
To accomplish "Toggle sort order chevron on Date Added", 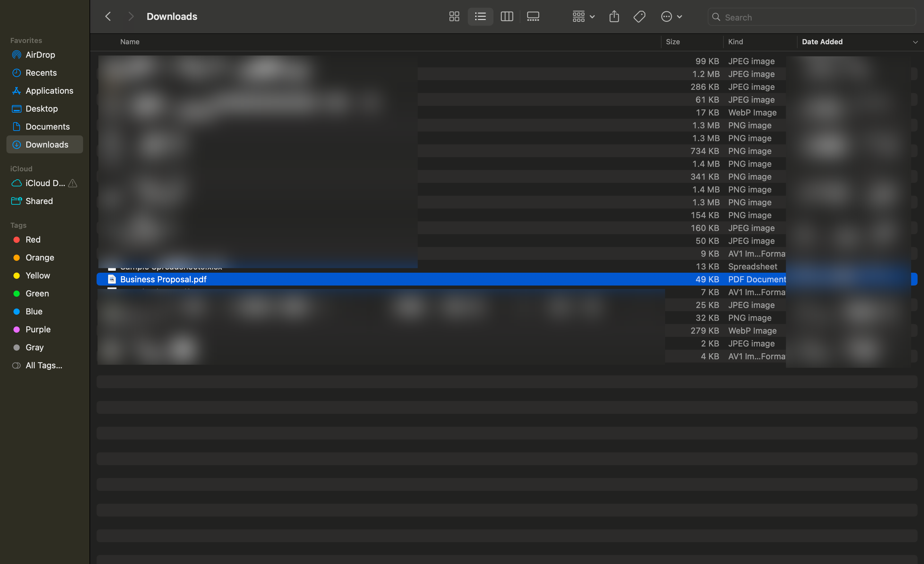I will (915, 42).
